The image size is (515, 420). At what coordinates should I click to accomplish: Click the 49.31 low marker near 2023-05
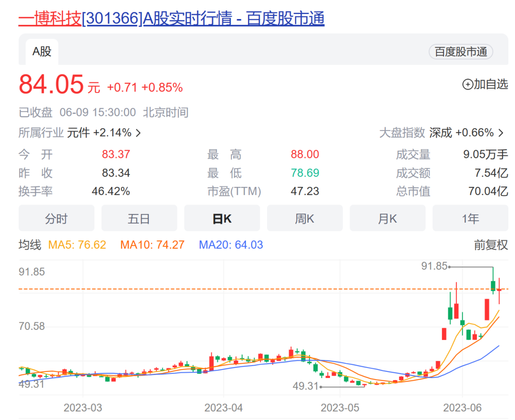click(x=306, y=387)
